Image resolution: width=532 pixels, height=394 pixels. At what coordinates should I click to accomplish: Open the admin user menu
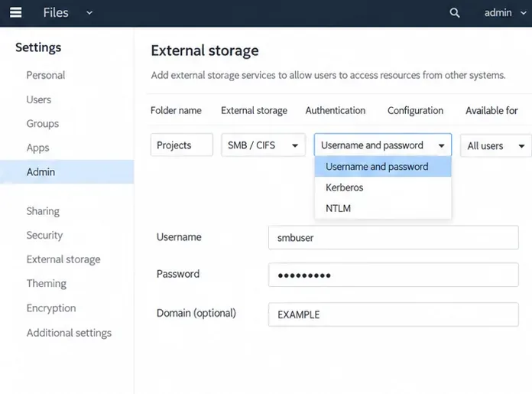(504, 13)
